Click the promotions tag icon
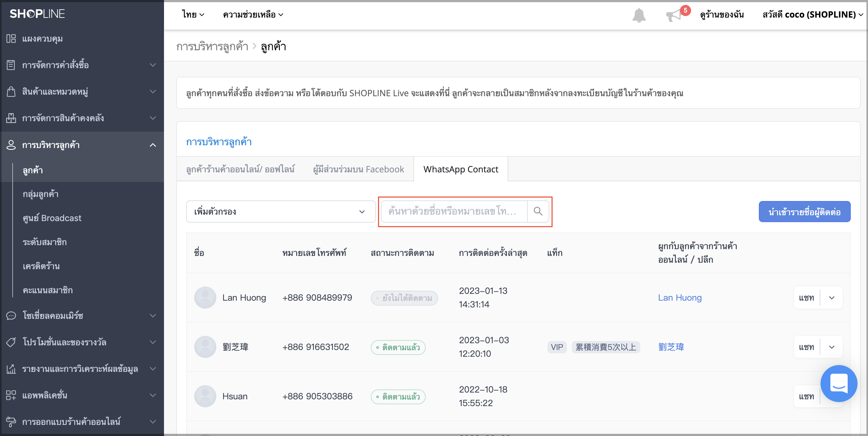The height and width of the screenshot is (436, 868). click(11, 342)
